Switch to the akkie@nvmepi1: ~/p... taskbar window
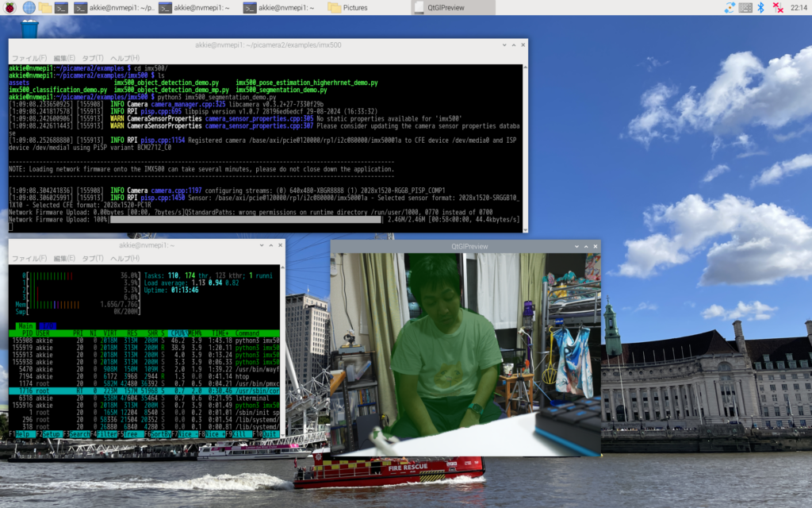Image resolution: width=812 pixels, height=508 pixels. click(114, 7)
